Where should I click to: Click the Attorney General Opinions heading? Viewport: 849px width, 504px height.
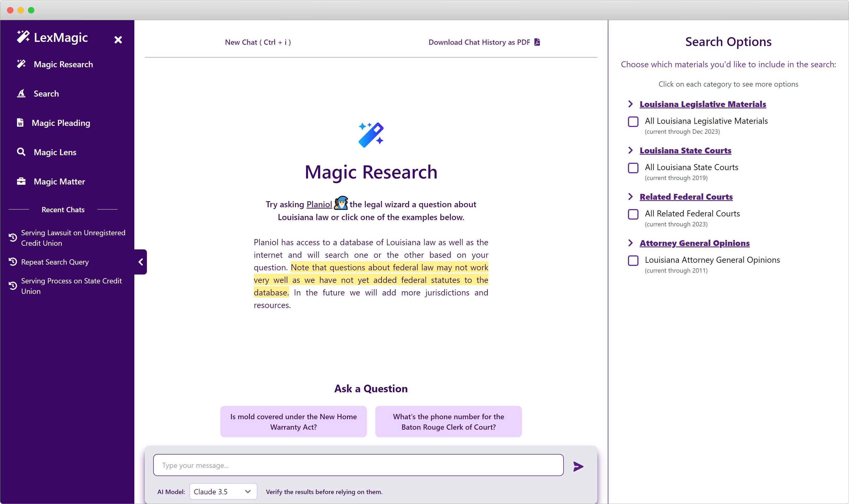(694, 243)
